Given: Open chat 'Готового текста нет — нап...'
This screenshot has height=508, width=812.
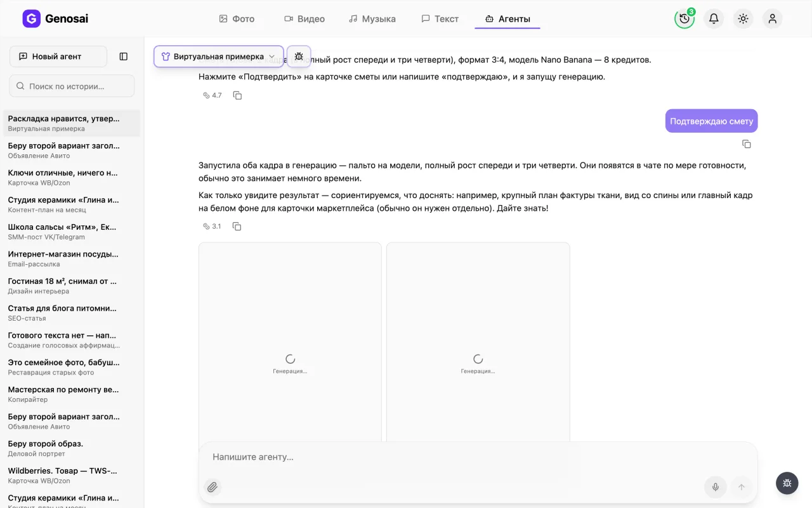Looking at the screenshot, I should tap(72, 340).
